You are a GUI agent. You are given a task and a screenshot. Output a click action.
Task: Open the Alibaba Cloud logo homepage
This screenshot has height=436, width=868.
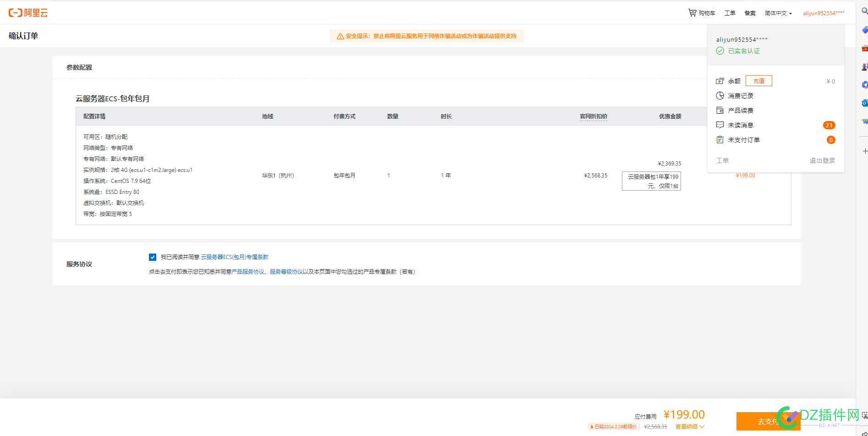(28, 13)
